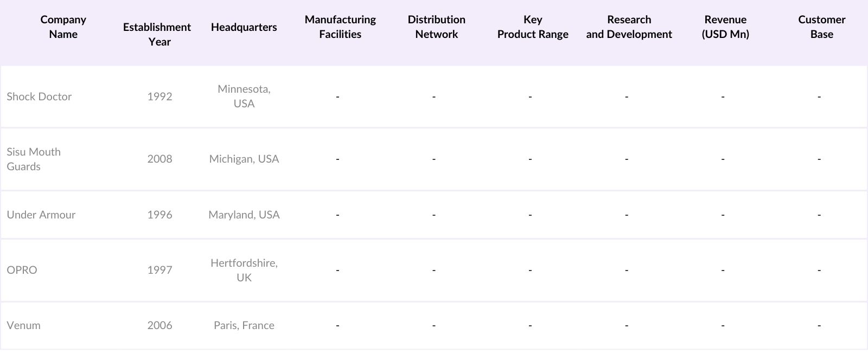Click the Shock Doctor company name
The image size is (868, 354).
(39, 96)
